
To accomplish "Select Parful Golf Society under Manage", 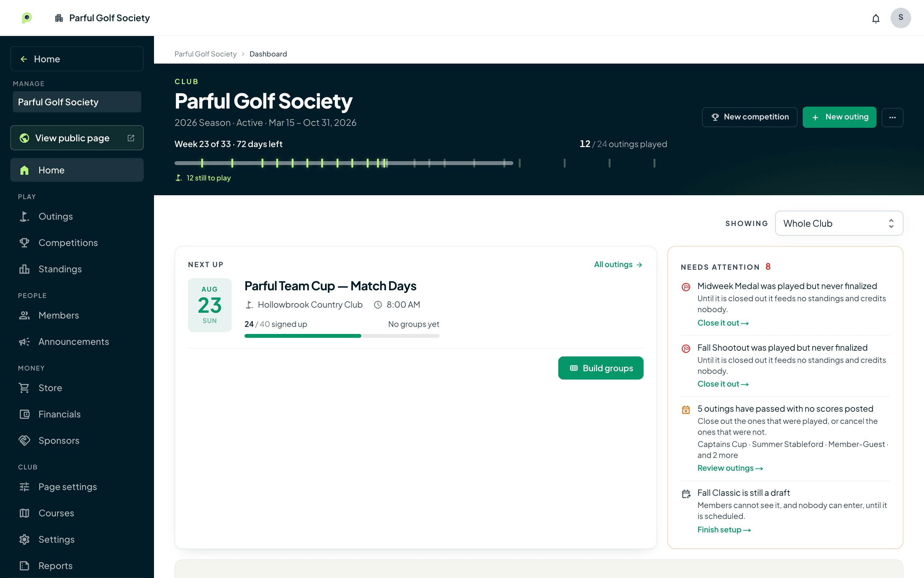I will [77, 102].
